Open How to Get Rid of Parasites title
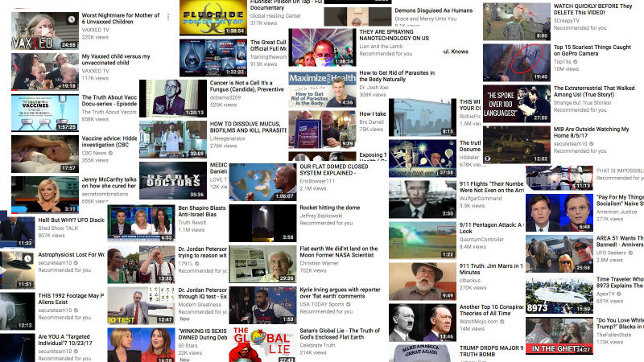Viewport: 644px width, 362px height. tap(397, 76)
